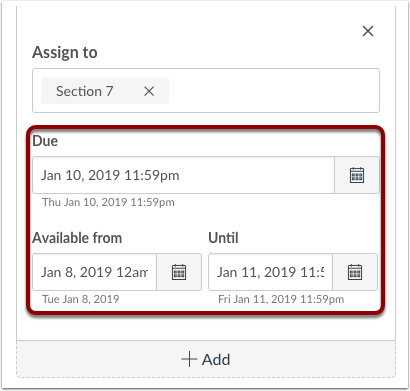Focus the Until field showing Jan 11
This screenshot has width=410, height=391.
(x=270, y=272)
